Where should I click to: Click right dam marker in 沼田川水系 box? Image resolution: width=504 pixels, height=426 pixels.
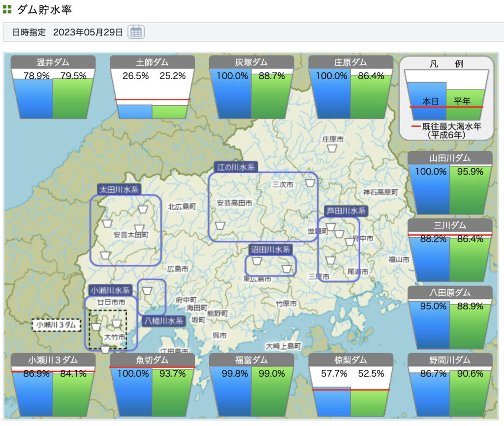pos(287,269)
